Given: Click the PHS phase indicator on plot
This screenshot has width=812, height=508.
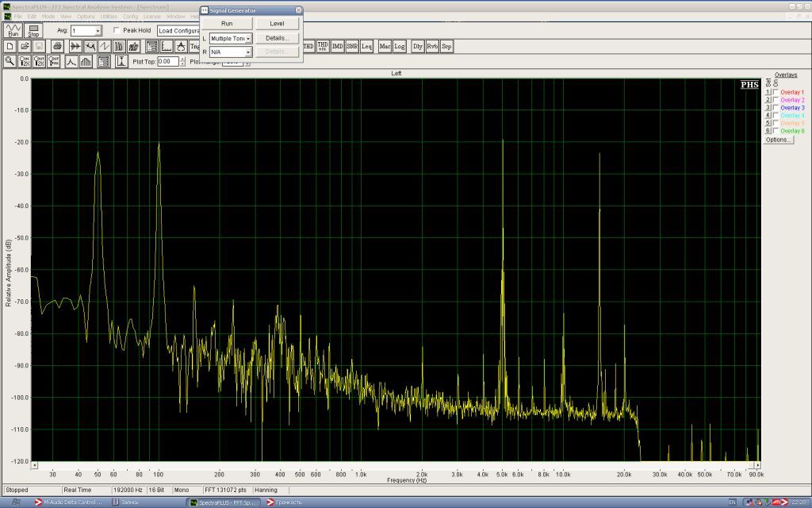Looking at the screenshot, I should (x=749, y=84).
